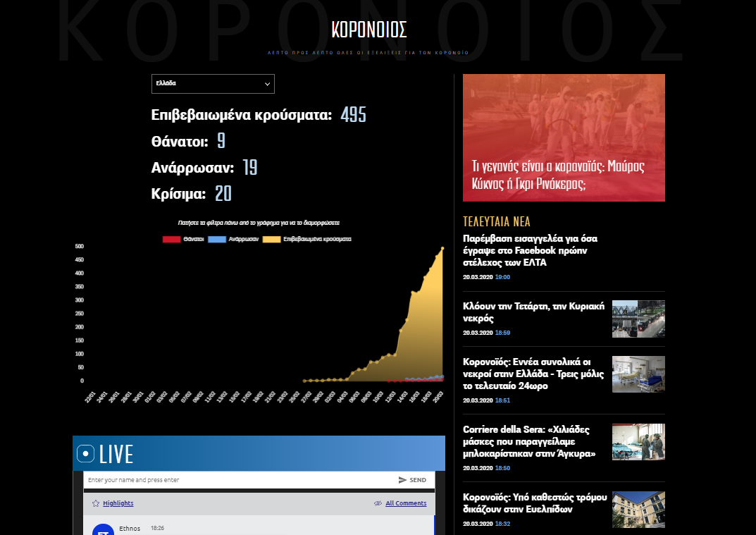This screenshot has height=535, width=756.
Task: Click thumbnail for Κλόουν την Τετάρτη article
Action: (x=638, y=319)
